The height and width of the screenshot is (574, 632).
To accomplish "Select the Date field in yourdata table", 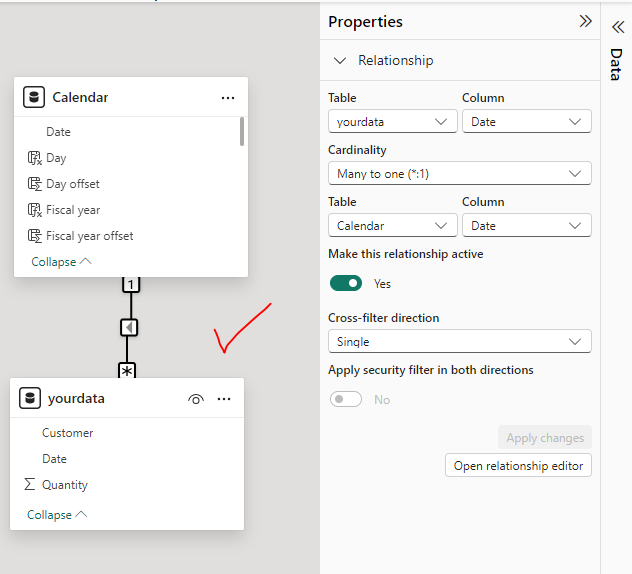I will point(54,459).
